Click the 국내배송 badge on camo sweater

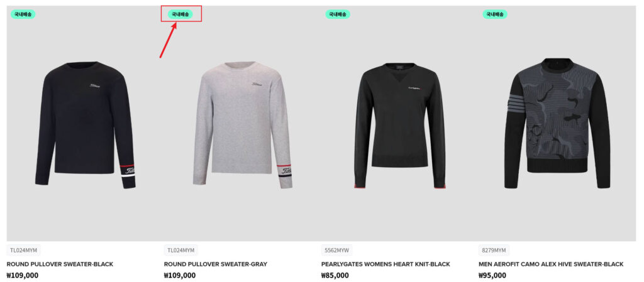click(x=495, y=14)
